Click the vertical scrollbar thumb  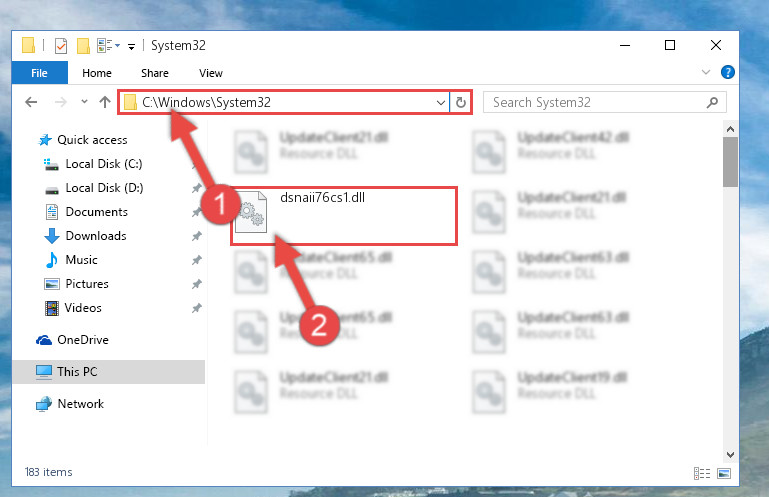click(730, 162)
